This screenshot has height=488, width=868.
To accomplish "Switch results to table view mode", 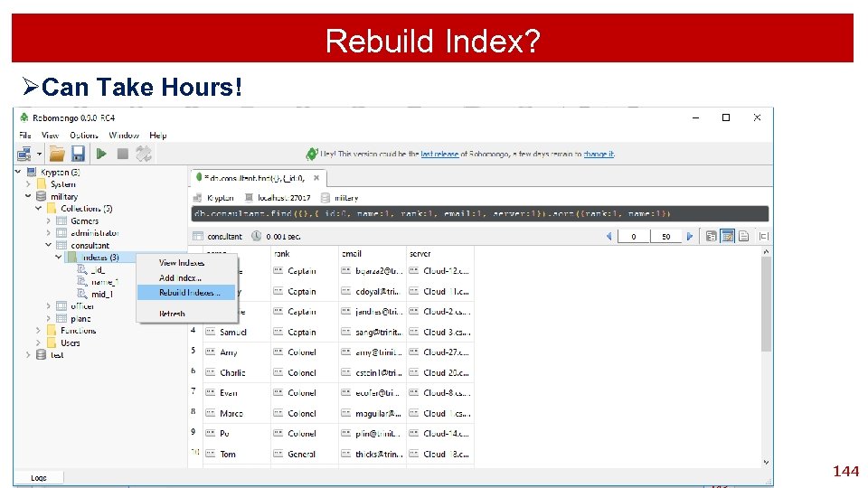I will click(x=728, y=236).
